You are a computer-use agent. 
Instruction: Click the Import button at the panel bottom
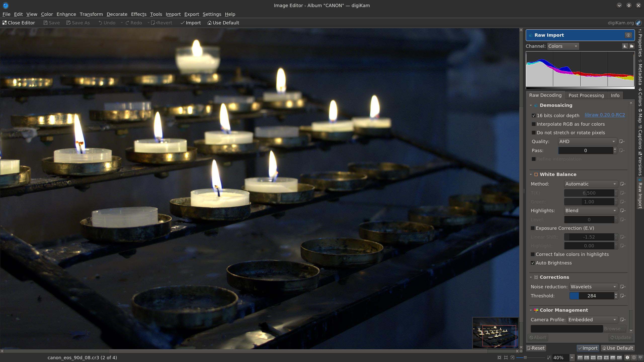pos(588,348)
